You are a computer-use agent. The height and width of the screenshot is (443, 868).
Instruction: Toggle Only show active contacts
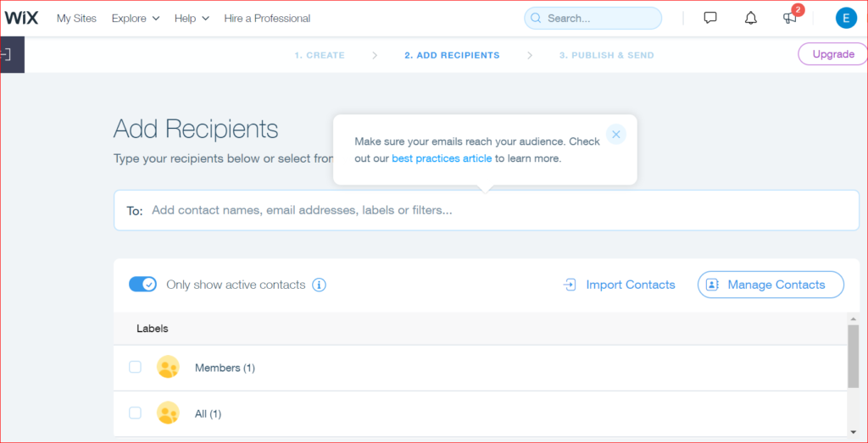tap(142, 285)
